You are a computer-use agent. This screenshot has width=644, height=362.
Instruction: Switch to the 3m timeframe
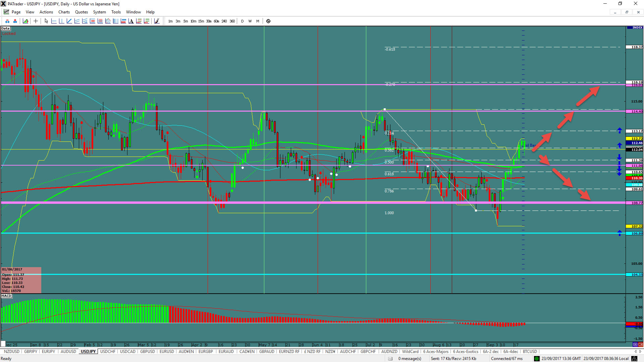point(178,21)
